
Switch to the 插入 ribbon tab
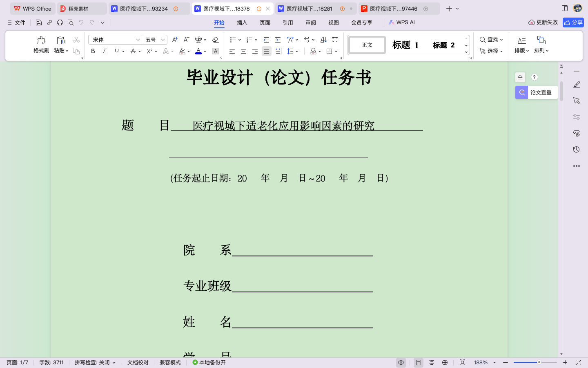click(241, 22)
